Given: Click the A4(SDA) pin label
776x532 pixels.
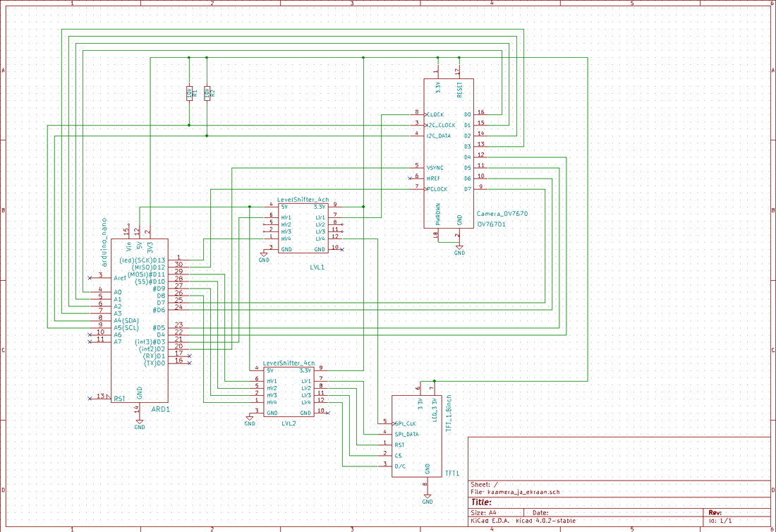Looking at the screenshot, I should pos(126,321).
